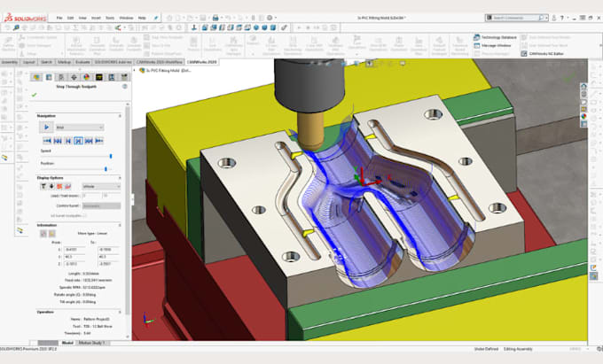Image resolution: width=603 pixels, height=364 pixels.
Task: Collapse the Information section
Action: tap(120, 225)
